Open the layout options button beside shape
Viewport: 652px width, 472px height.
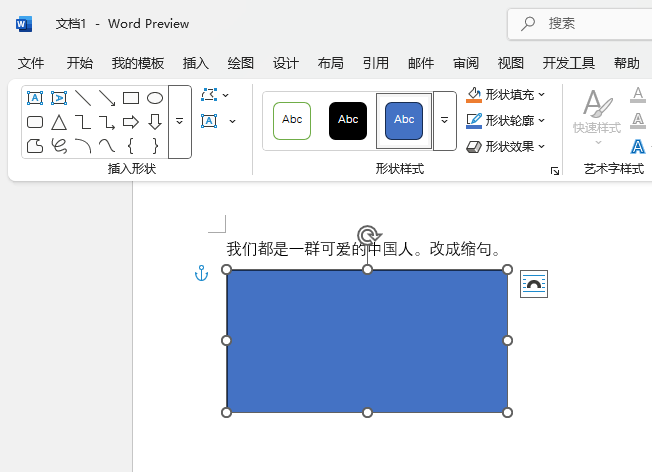coord(534,284)
